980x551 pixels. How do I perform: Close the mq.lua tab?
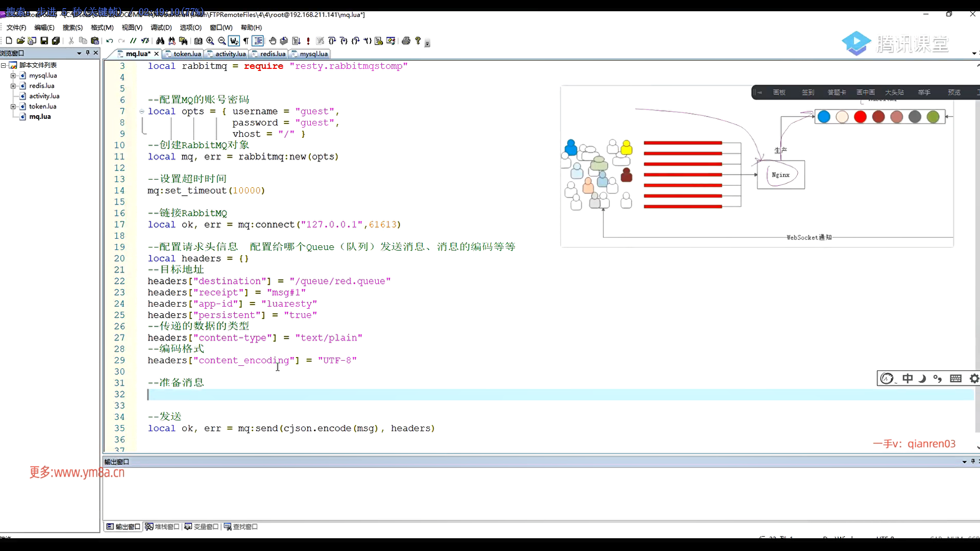[x=156, y=54]
